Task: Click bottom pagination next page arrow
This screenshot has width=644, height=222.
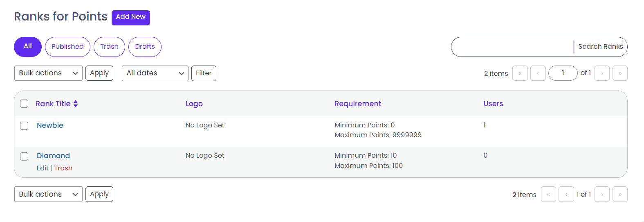Action: click(602, 195)
